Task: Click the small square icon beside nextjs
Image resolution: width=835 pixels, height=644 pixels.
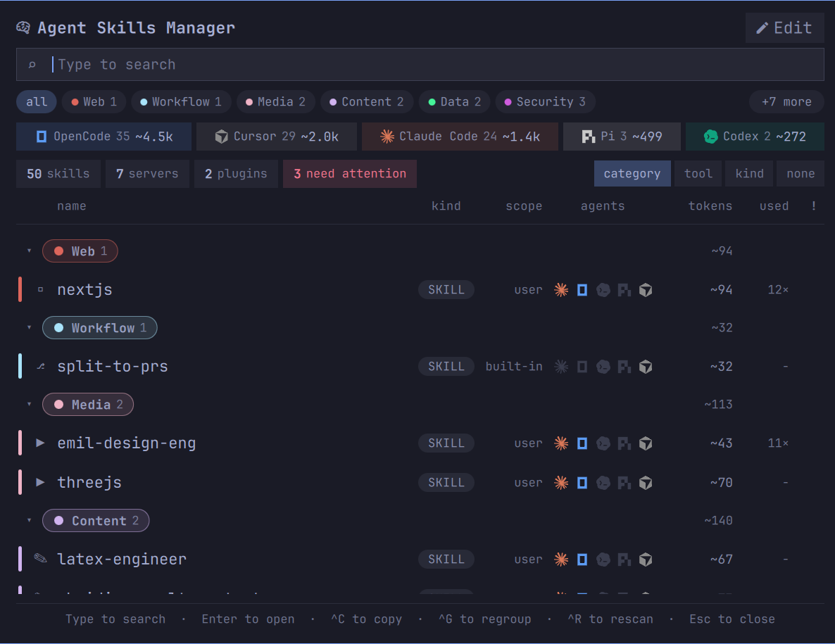Action: tap(40, 289)
